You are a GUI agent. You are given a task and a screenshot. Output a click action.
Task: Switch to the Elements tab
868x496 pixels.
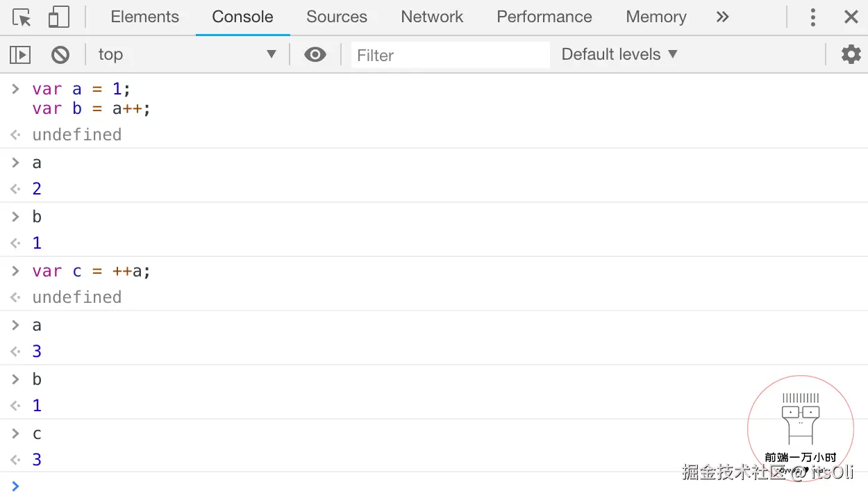pos(144,17)
